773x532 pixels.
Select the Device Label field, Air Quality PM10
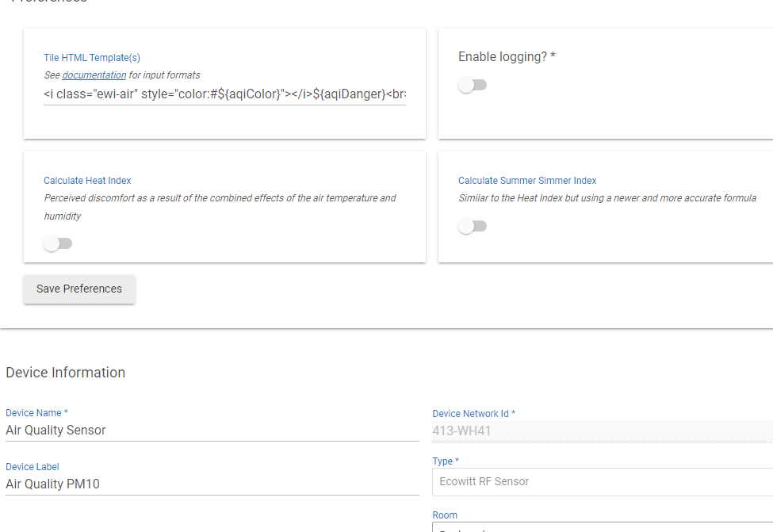(x=212, y=484)
